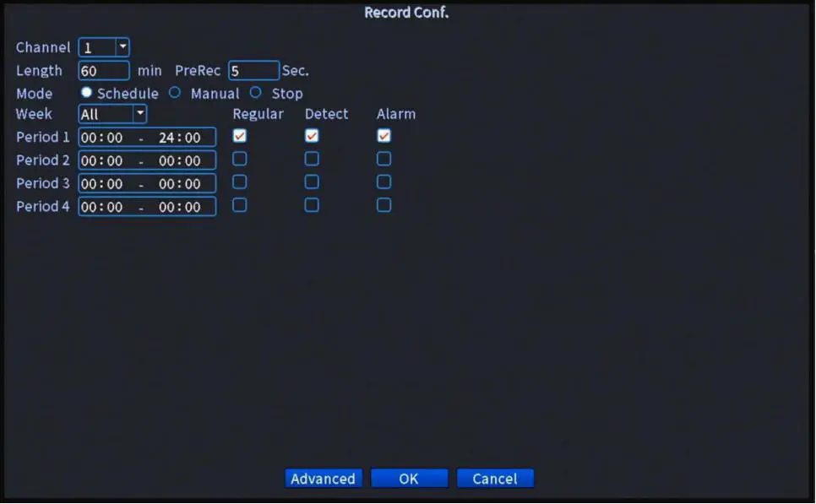
Task: Select the Stop recording mode
Action: click(x=256, y=93)
